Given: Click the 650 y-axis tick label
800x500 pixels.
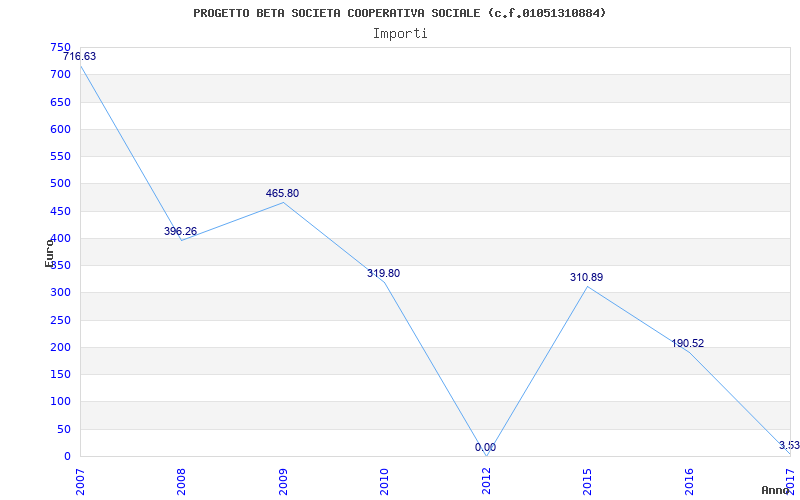Looking at the screenshot, I should pos(60,102).
